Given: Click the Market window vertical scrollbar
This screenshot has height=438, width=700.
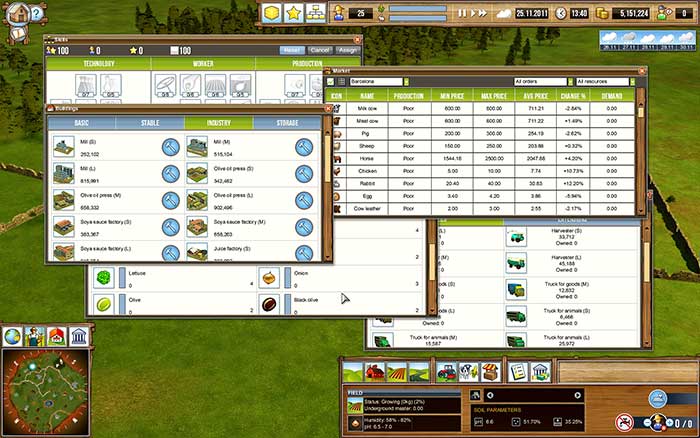Looking at the screenshot, I should click(641, 150).
